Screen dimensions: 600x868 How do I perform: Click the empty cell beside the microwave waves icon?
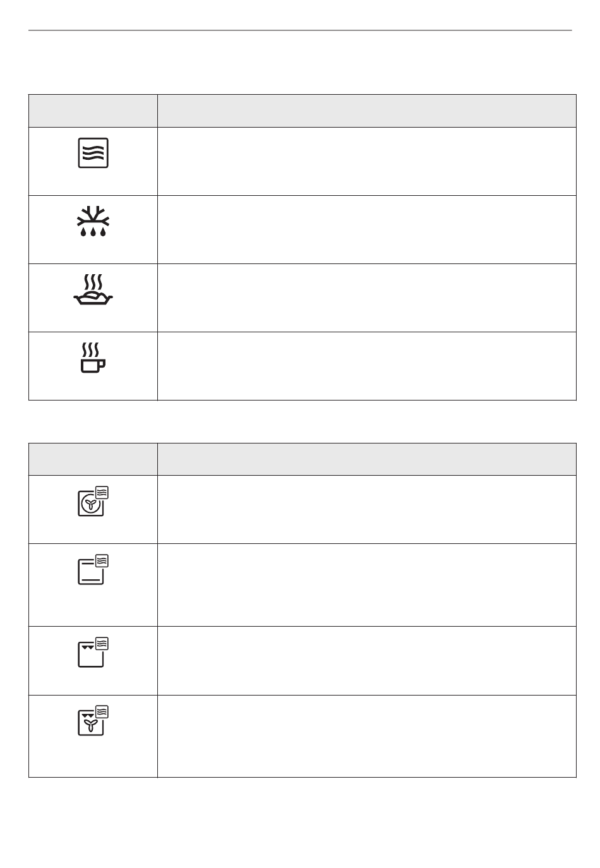[367, 161]
